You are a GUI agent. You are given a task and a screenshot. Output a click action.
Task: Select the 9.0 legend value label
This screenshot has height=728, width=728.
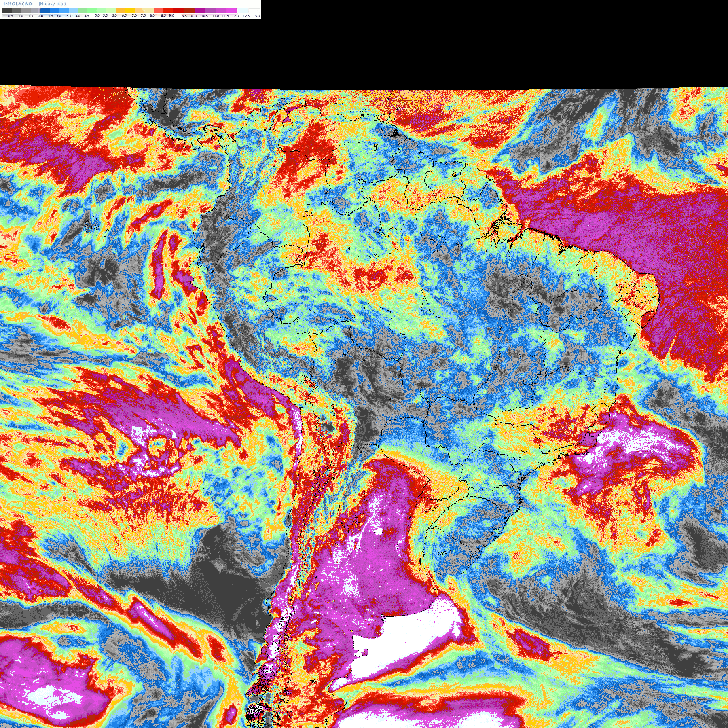tap(171, 15)
